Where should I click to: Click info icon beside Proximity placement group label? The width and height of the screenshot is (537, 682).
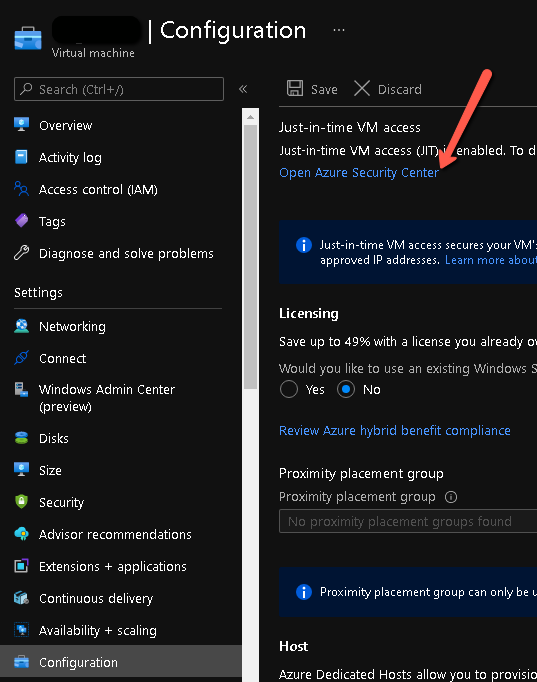(451, 497)
